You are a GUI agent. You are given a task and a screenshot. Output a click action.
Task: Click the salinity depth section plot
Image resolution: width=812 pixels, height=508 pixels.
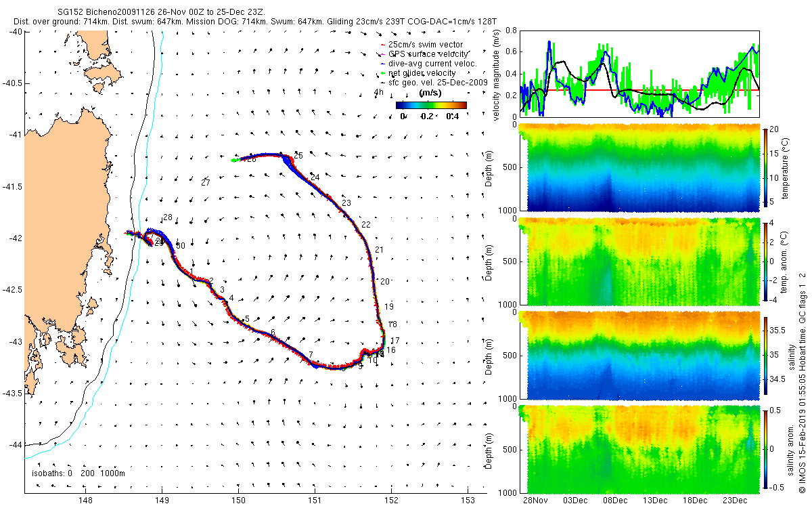coord(640,354)
